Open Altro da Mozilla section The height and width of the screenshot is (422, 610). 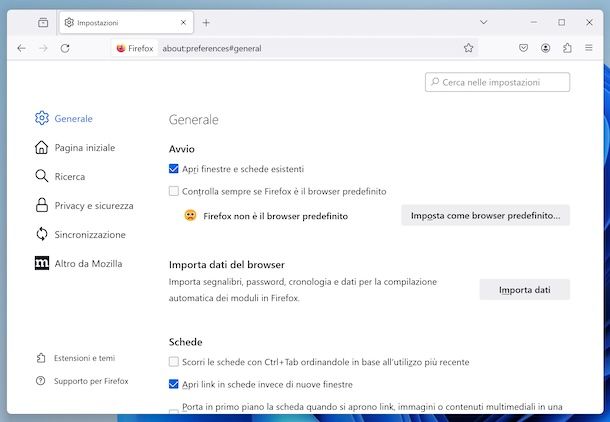click(79, 263)
